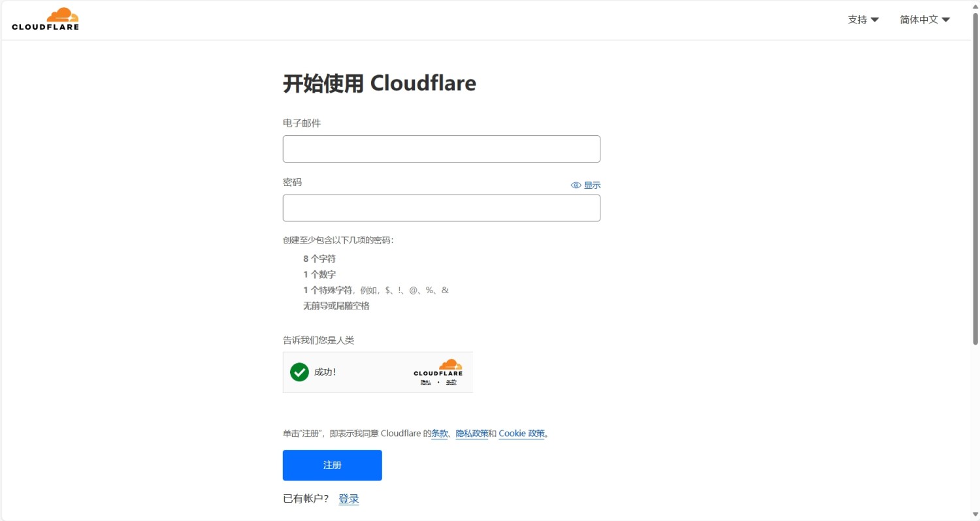
Task: Click the text "已有帐户?"
Action: pyautogui.click(x=306, y=499)
